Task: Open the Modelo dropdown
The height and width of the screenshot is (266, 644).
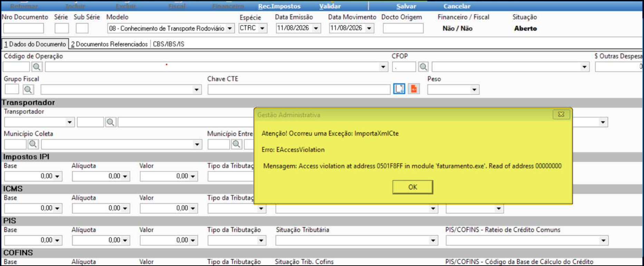Action: point(230,28)
